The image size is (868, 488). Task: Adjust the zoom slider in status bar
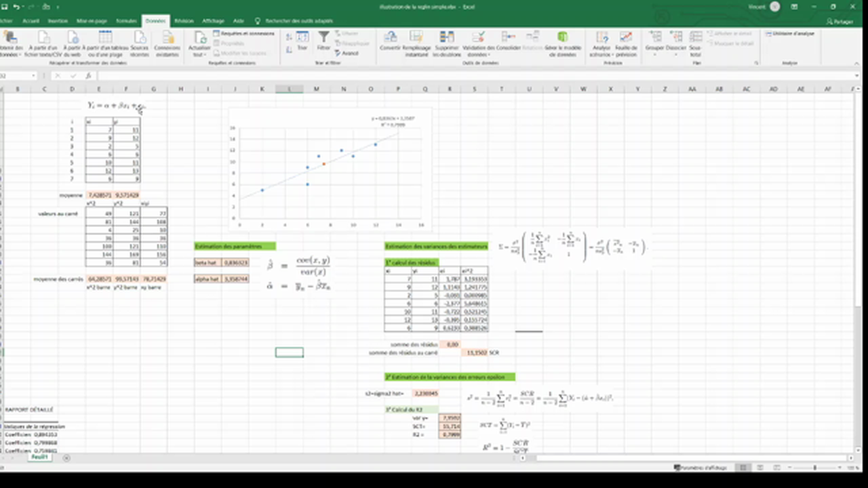814,468
